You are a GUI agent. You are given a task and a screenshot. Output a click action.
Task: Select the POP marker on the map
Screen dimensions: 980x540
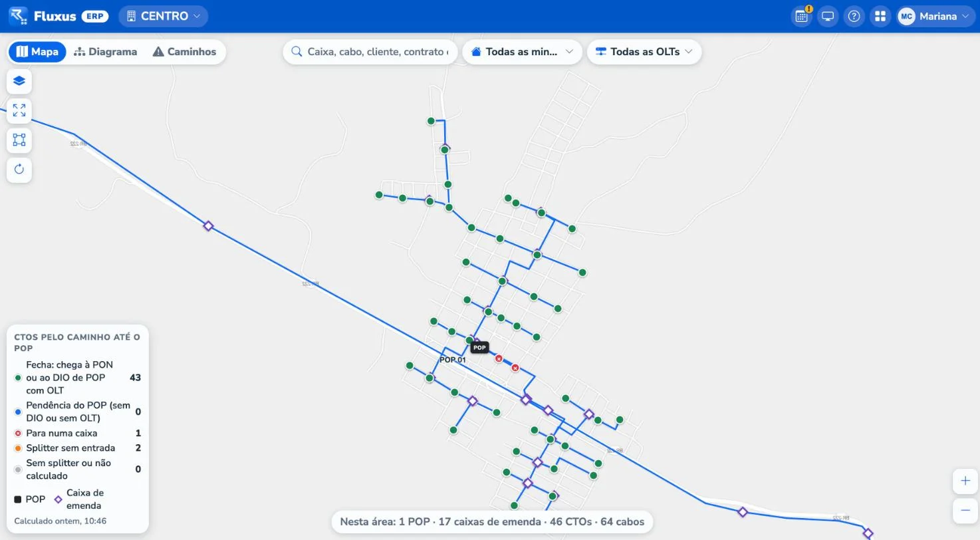(479, 347)
